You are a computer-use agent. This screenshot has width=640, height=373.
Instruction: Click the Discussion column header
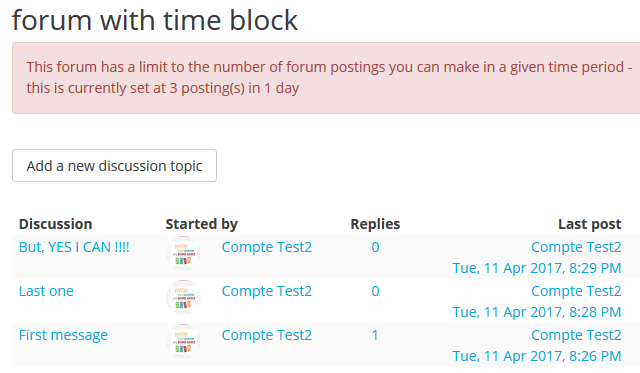[56, 224]
